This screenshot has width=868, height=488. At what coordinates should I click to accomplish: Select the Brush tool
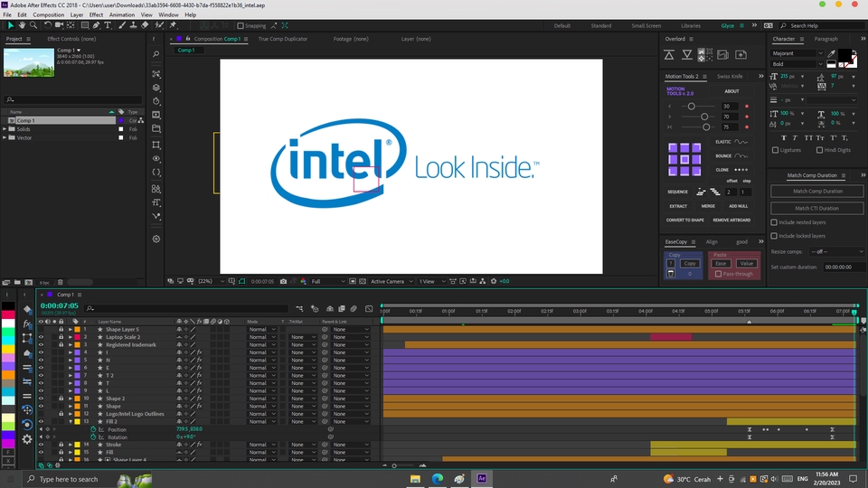(x=122, y=25)
